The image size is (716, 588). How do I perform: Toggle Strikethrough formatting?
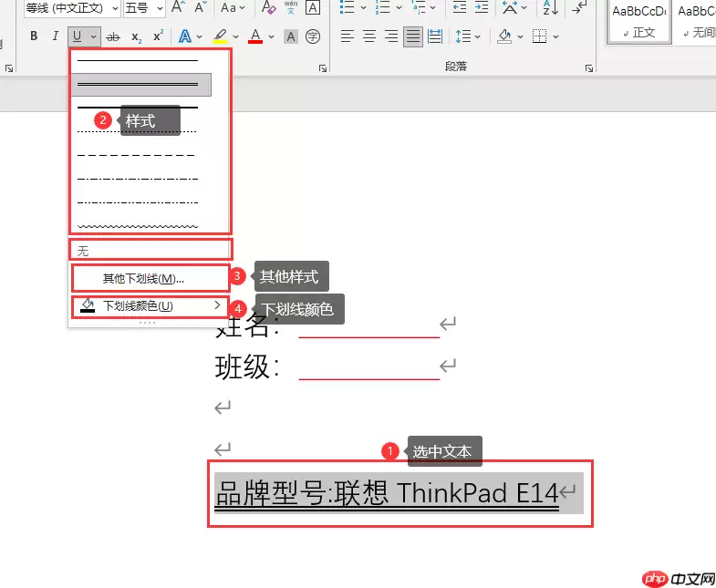click(x=113, y=36)
